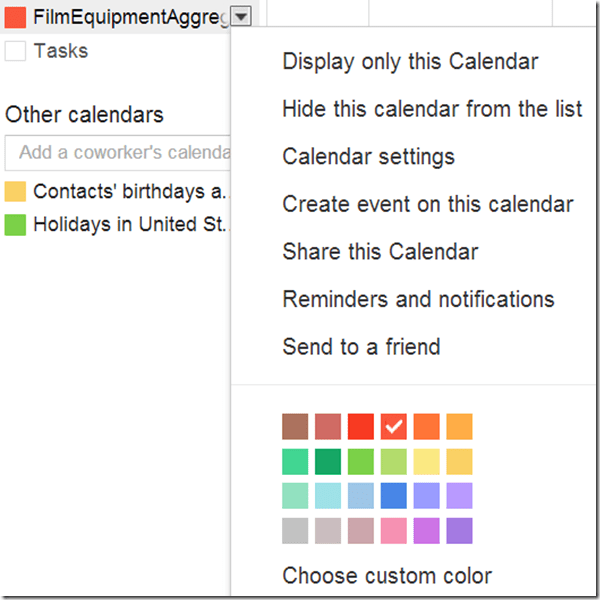Select the checked red-orange color swatch
Viewport: 600px width, 600px height.
coord(393,427)
